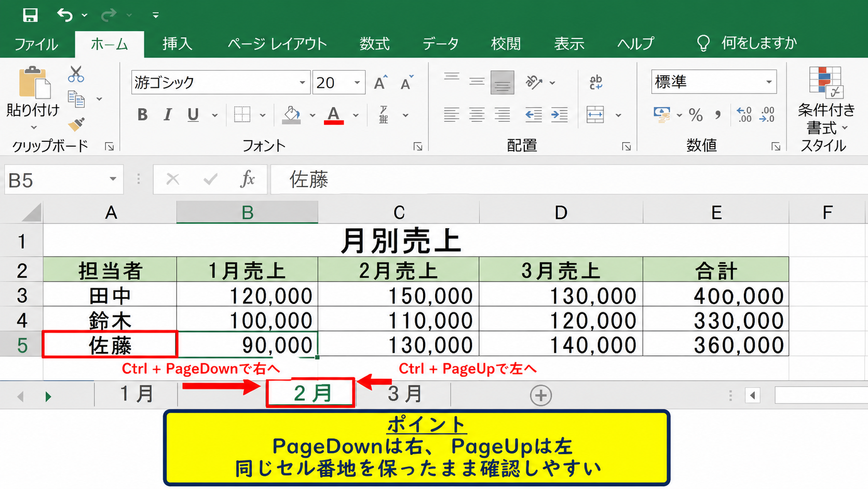Click the 何をしますか search box
Viewport: 868px width, 489px height.
[x=748, y=43]
